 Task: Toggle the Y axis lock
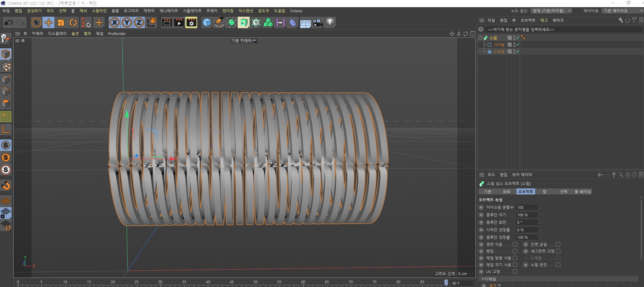(127, 23)
